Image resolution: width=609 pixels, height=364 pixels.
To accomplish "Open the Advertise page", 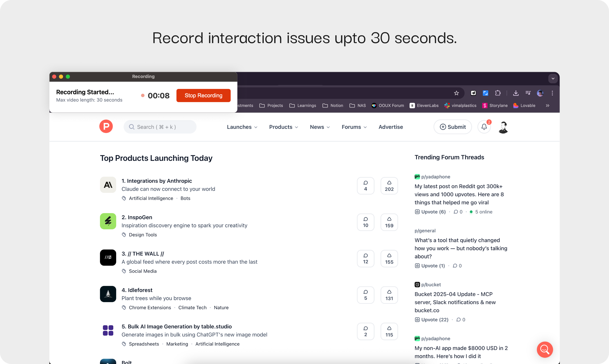I will [x=391, y=127].
